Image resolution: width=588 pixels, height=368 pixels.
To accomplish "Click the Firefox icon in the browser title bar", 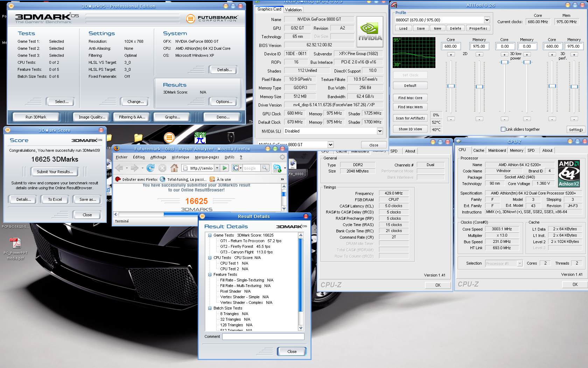I will pyautogui.click(x=117, y=149).
